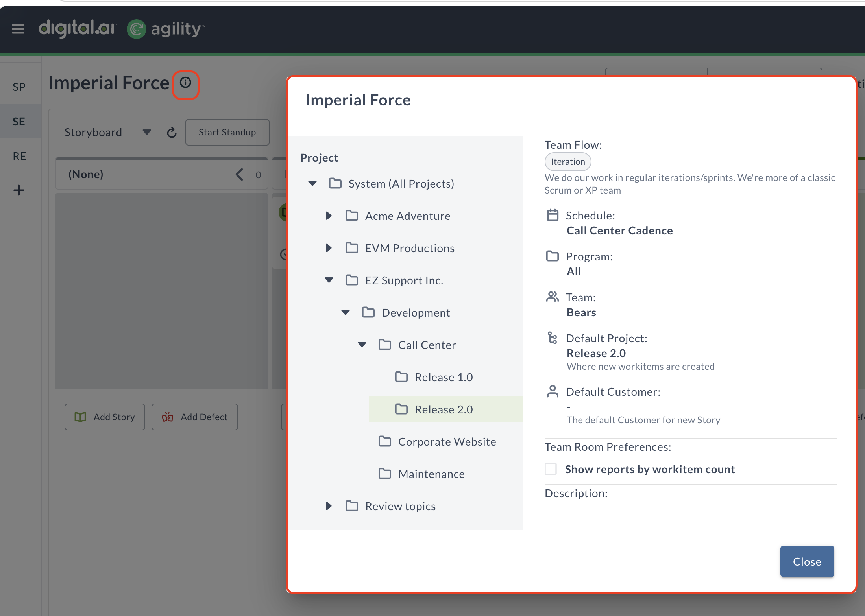Click the Maintenance folder icon
The height and width of the screenshot is (616, 865).
[x=385, y=474]
